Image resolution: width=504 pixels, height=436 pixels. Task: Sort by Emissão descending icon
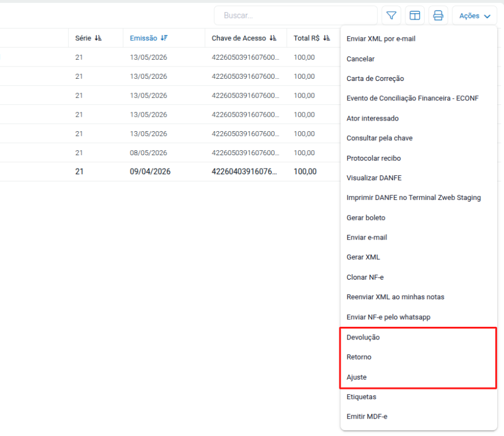[164, 38]
